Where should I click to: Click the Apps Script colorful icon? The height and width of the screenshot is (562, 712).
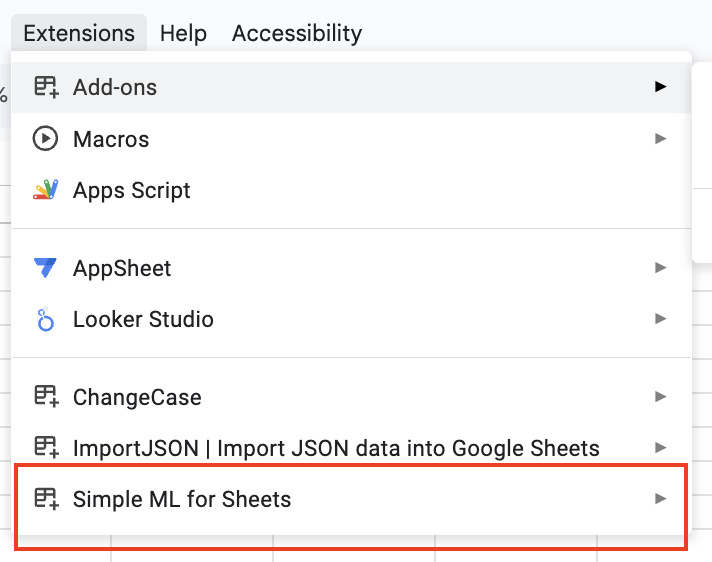click(46, 190)
